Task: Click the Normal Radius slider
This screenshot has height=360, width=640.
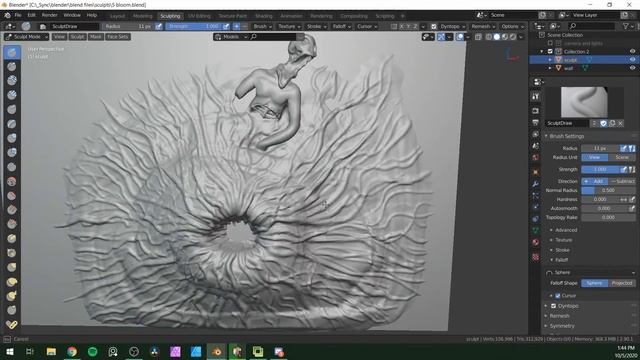Action: pyautogui.click(x=608, y=190)
